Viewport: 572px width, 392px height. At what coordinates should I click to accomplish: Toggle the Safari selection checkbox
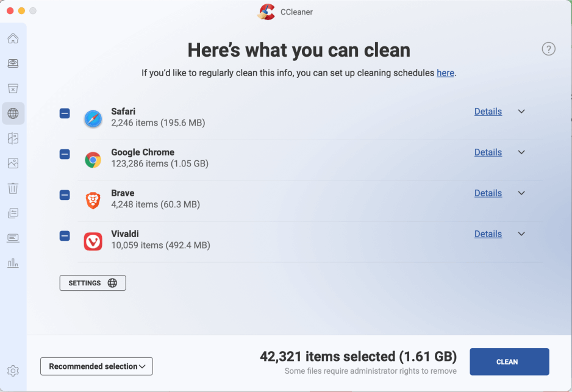[65, 113]
